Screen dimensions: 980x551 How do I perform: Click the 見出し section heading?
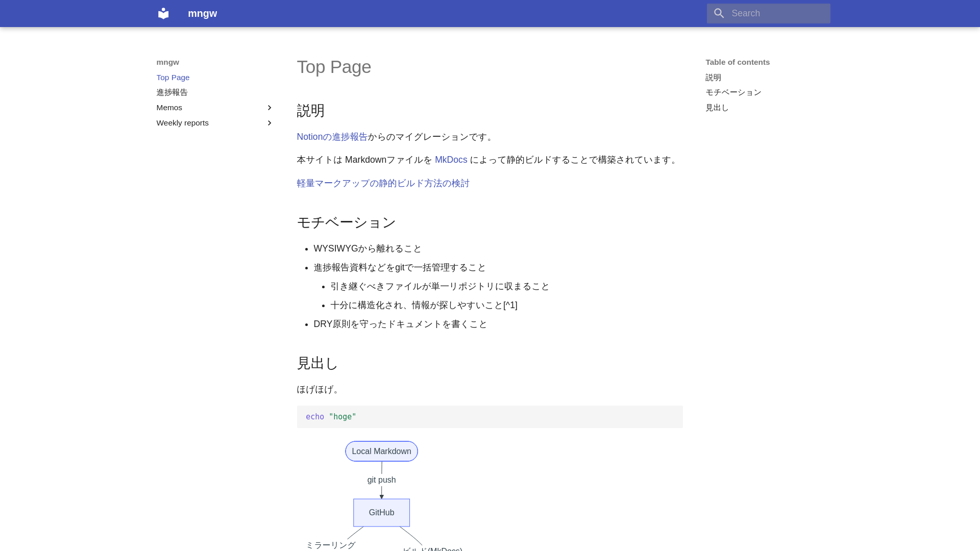click(x=318, y=363)
